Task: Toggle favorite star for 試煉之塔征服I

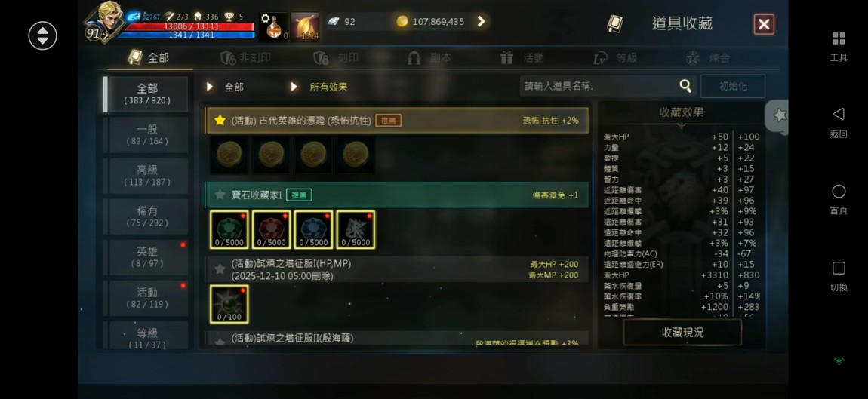Action: (x=220, y=269)
